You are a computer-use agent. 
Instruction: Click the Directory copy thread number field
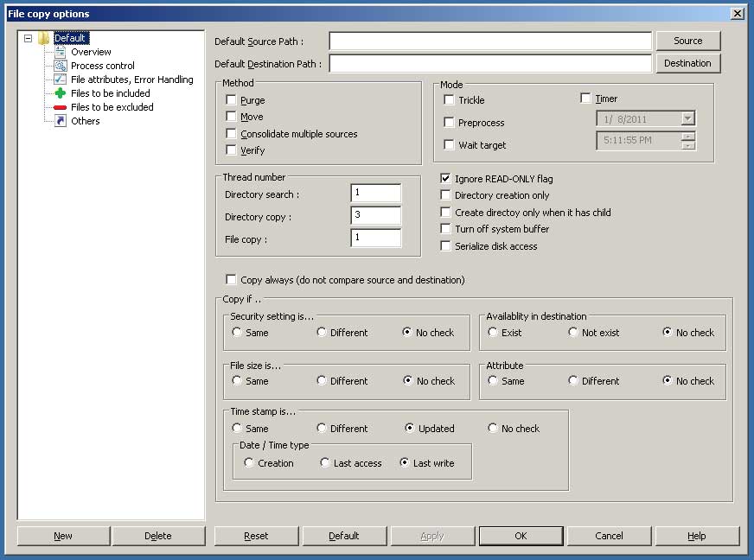375,215
